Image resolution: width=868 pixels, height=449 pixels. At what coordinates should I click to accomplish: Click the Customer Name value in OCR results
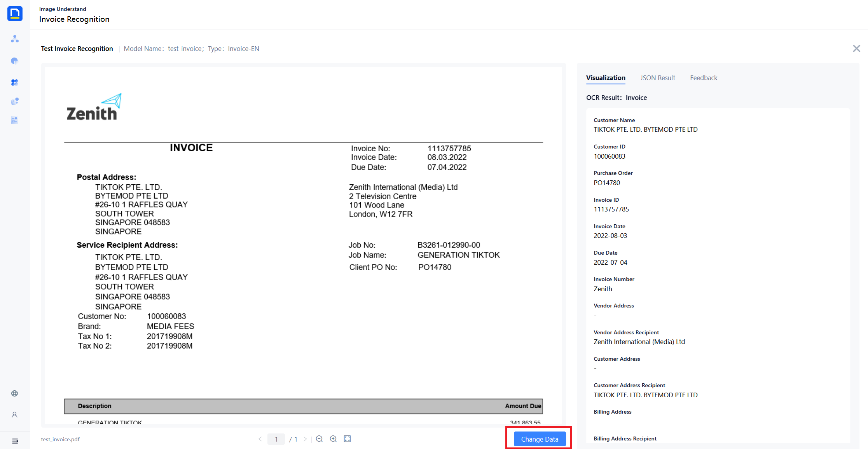tap(646, 129)
